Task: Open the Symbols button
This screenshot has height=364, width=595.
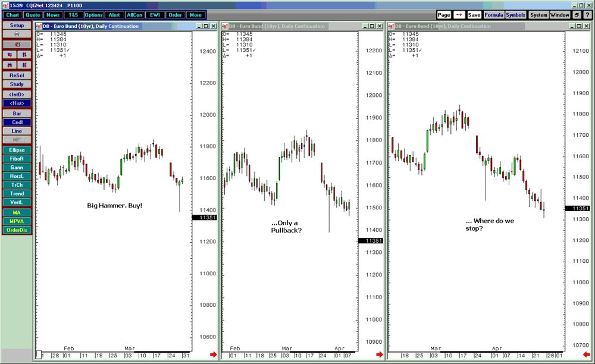Action: point(515,15)
